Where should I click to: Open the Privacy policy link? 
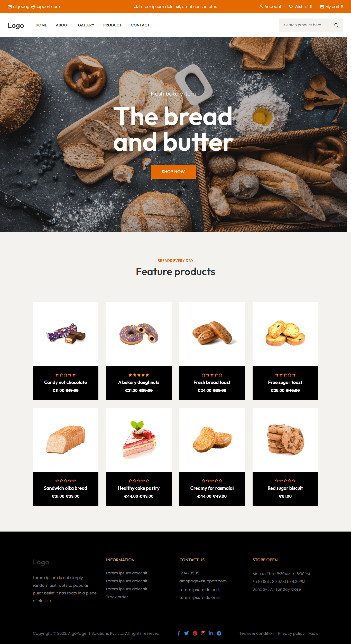coord(291,633)
